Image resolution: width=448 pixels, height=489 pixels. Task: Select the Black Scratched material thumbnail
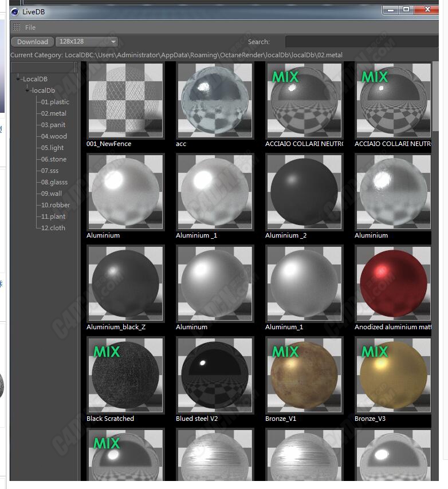pyautogui.click(x=125, y=375)
